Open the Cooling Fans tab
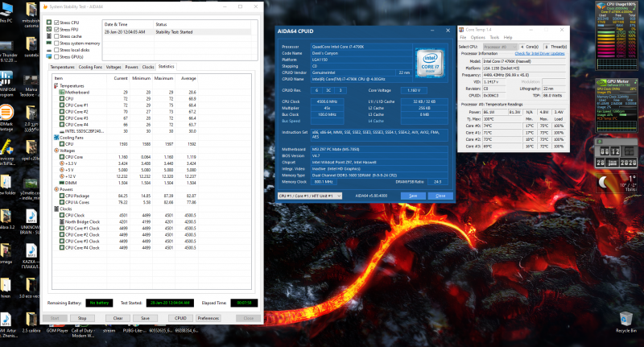 (91, 67)
